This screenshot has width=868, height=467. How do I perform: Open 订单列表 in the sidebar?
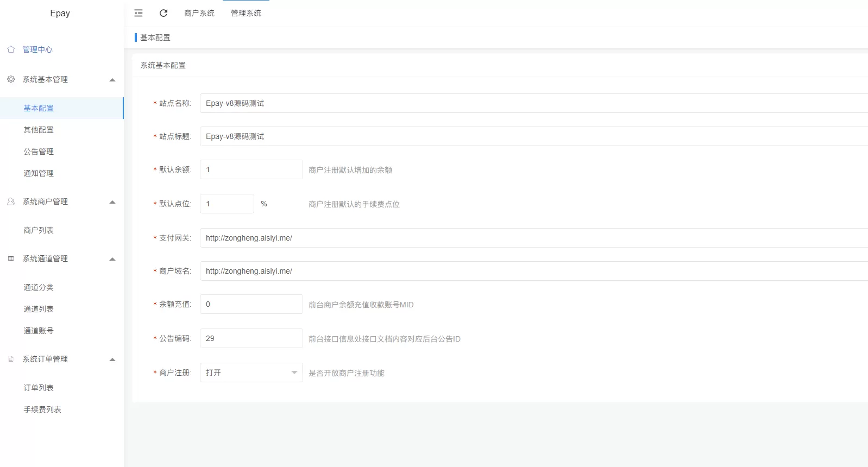[x=39, y=388]
